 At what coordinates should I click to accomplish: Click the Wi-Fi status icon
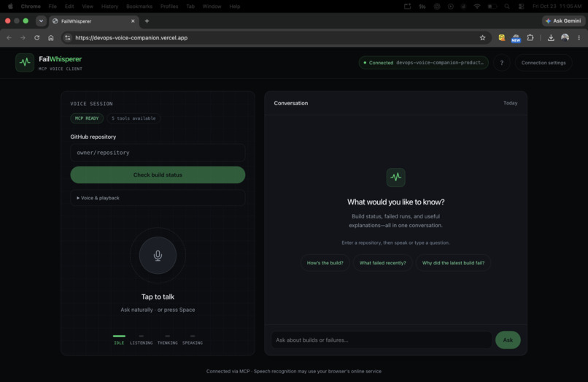[x=477, y=7]
